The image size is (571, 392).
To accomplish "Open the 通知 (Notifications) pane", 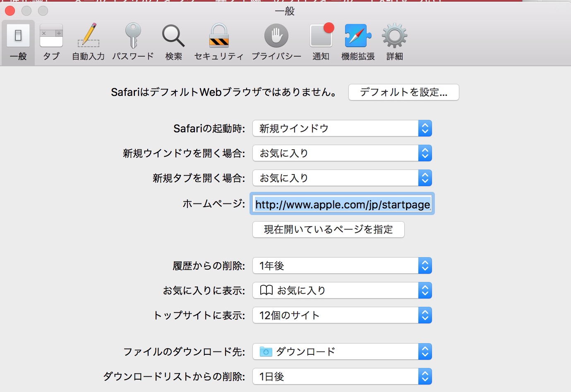I will pyautogui.click(x=321, y=42).
